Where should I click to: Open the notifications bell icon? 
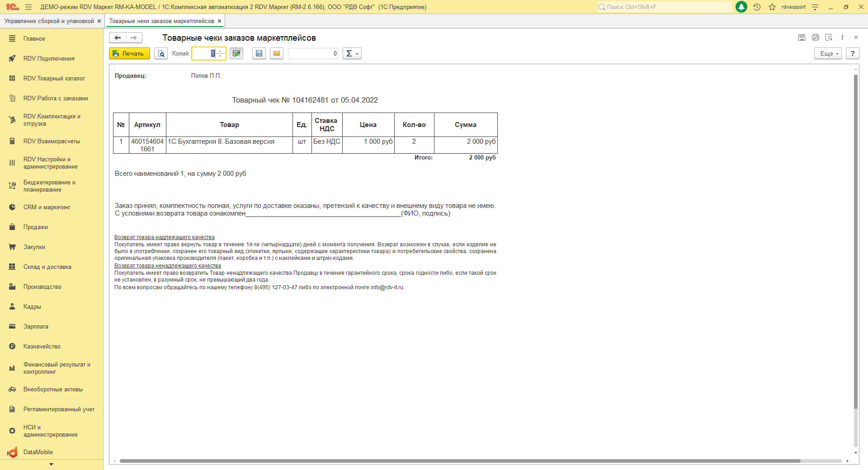click(x=741, y=7)
